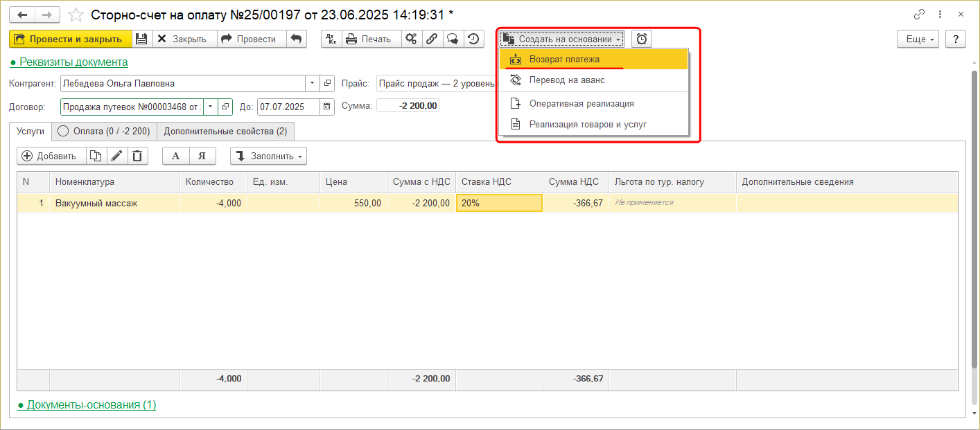The height and width of the screenshot is (430, 980).
Task: Expand the Контрагент dropdown arrow
Action: tap(313, 83)
